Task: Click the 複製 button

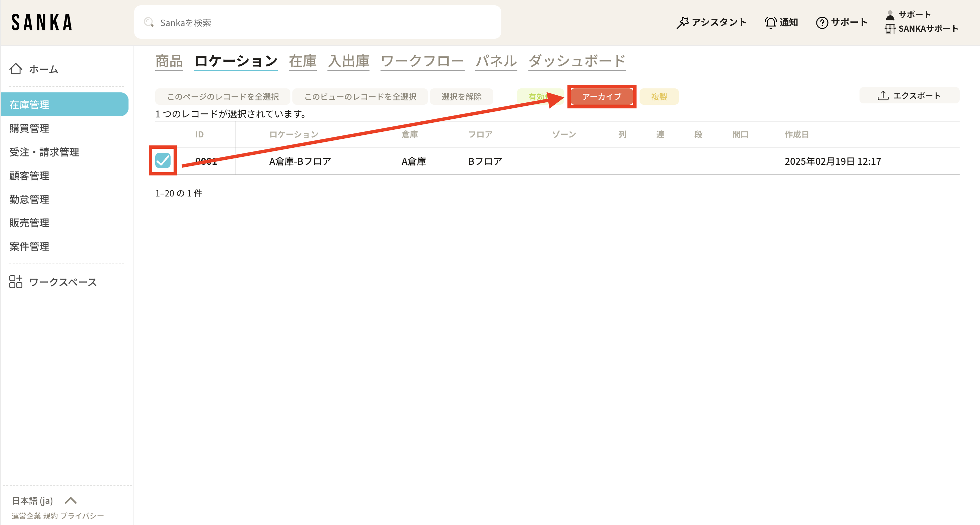Action: click(x=659, y=96)
